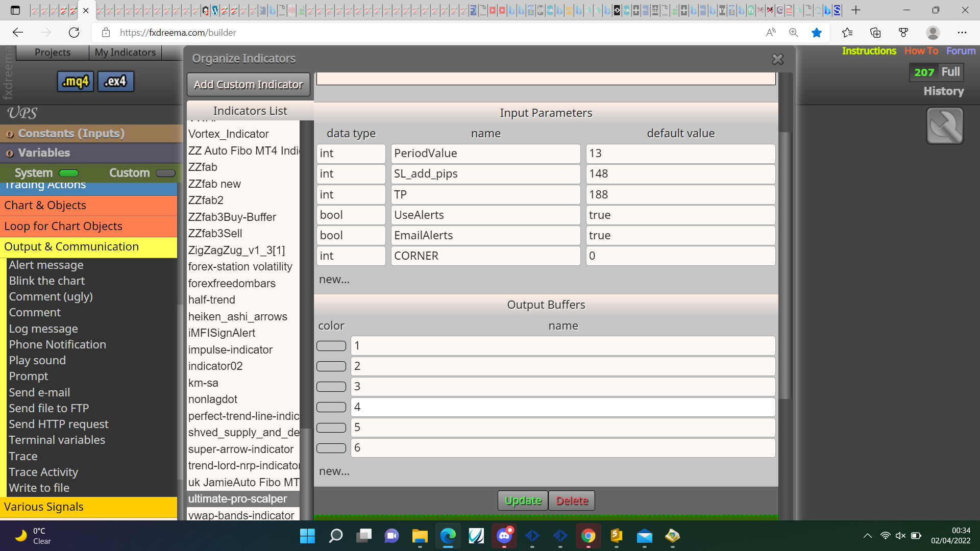Open the How To link
Image resolution: width=980 pixels, height=551 pixels.
tap(921, 51)
